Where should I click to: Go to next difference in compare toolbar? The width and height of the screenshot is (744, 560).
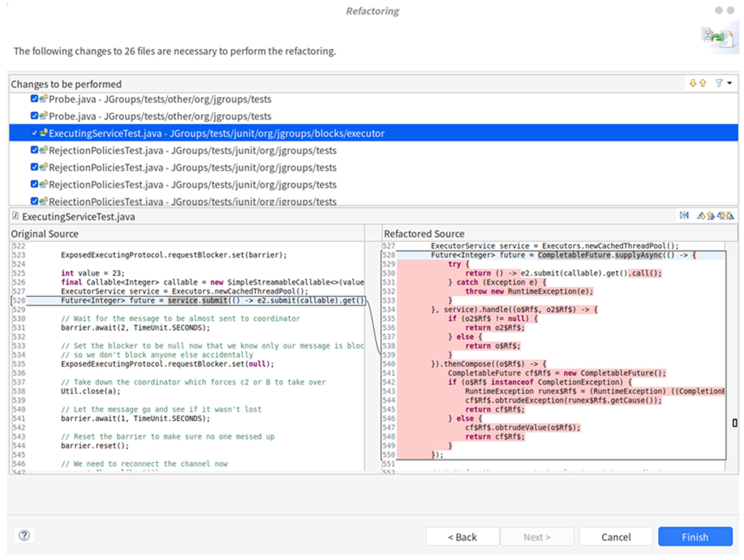click(x=701, y=216)
